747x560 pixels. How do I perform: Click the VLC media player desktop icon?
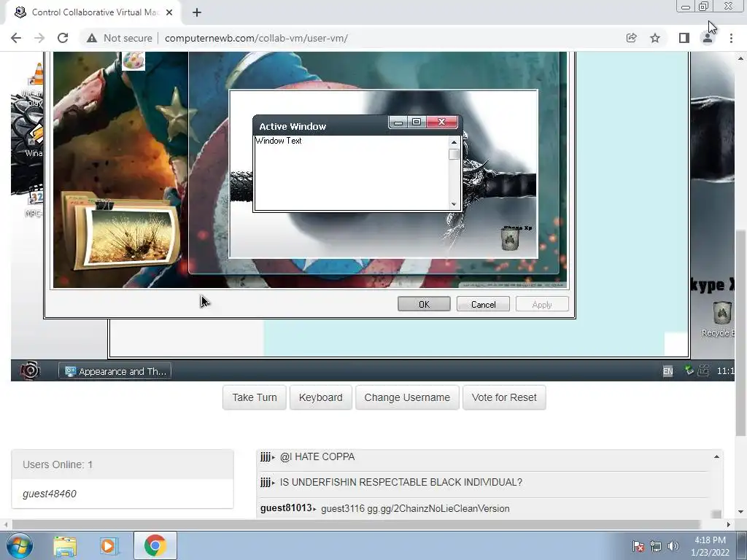pyautogui.click(x=34, y=85)
